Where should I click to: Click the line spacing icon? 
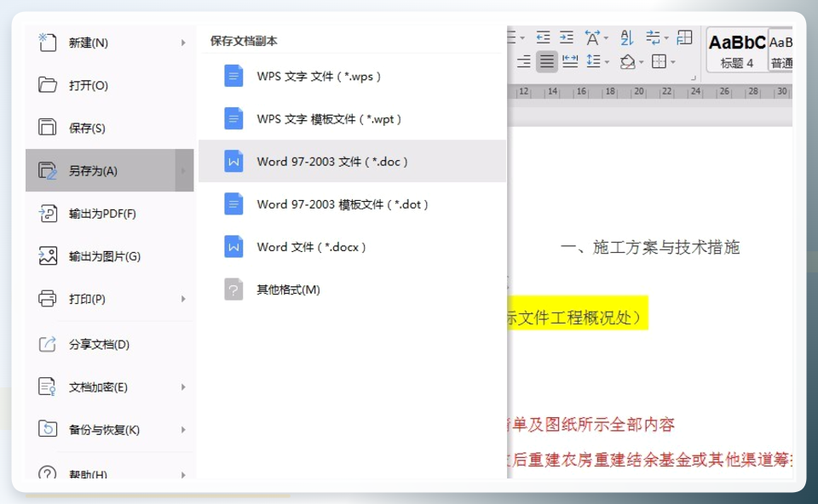(x=593, y=61)
